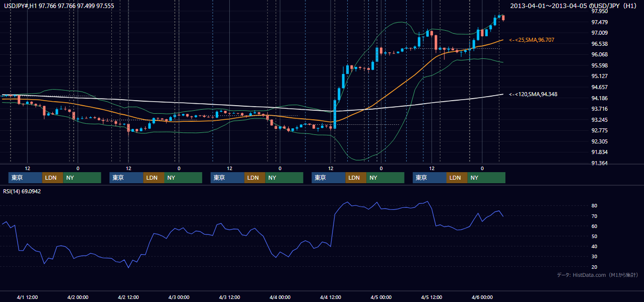Open the HistData.com data source credit

pyautogui.click(x=598, y=275)
